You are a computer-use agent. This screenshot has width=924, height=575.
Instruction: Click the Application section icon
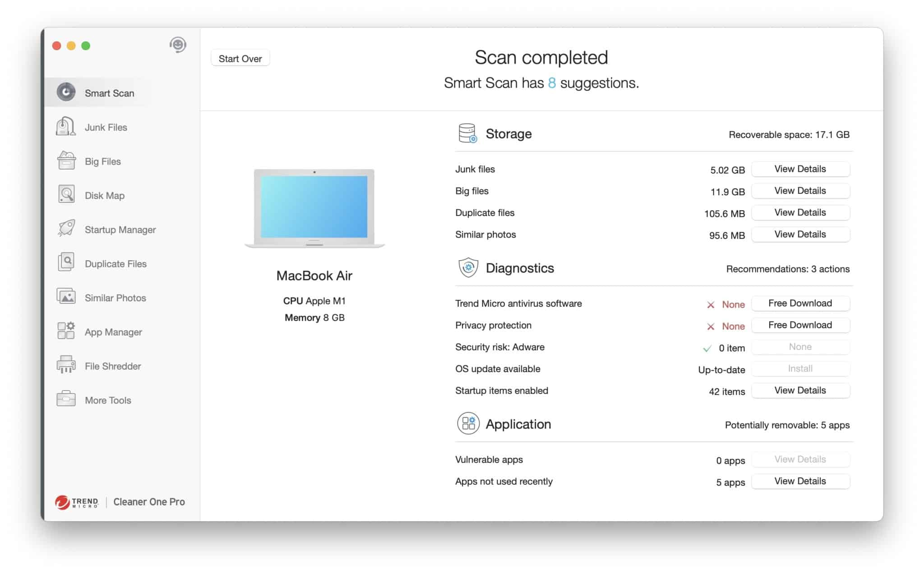click(x=468, y=423)
